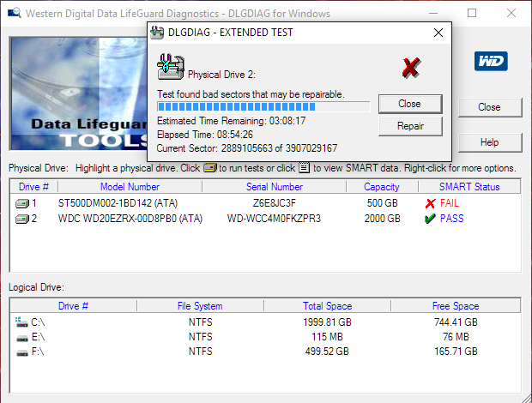Select model ST500DM002-1BD142 (ATA)
Viewport: 532px width, 403px height.
point(118,203)
